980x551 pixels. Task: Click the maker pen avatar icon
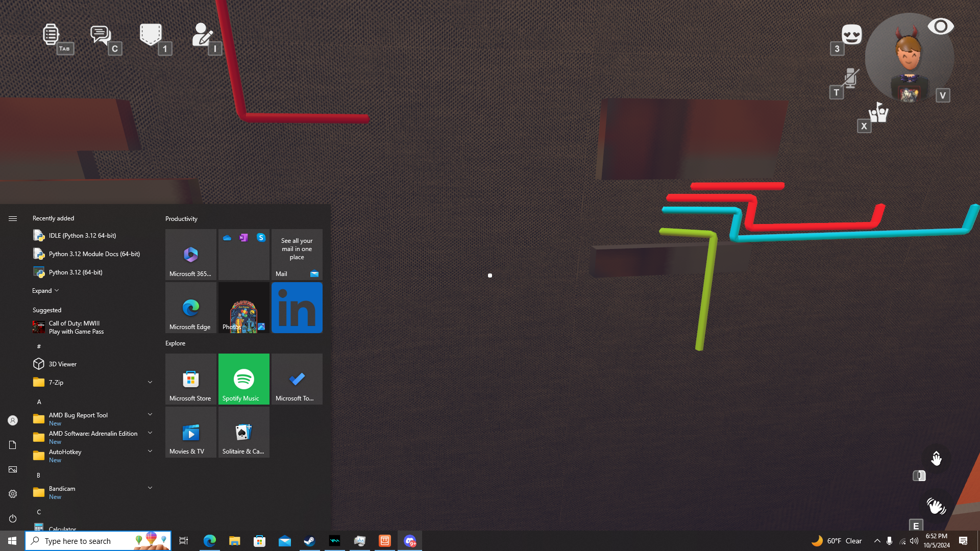[x=202, y=35]
